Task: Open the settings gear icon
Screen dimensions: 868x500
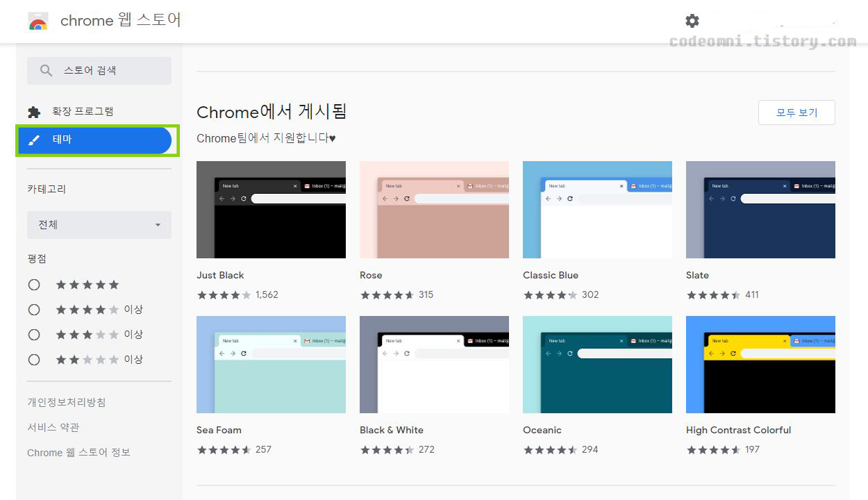Action: (x=692, y=21)
